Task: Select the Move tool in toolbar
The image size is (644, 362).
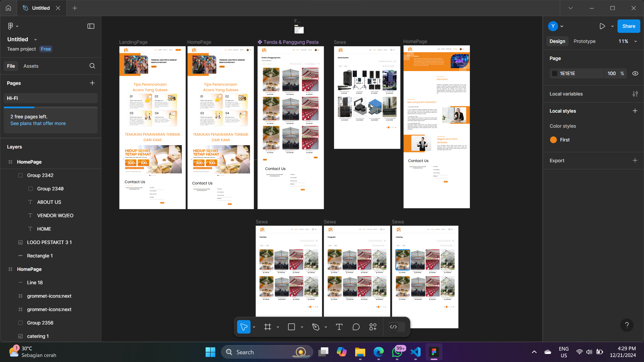Action: click(244, 327)
